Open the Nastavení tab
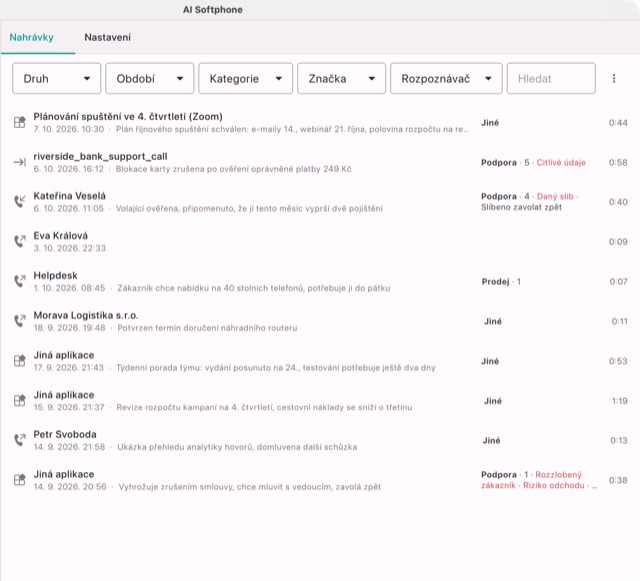The width and height of the screenshot is (640, 581). [x=107, y=37]
